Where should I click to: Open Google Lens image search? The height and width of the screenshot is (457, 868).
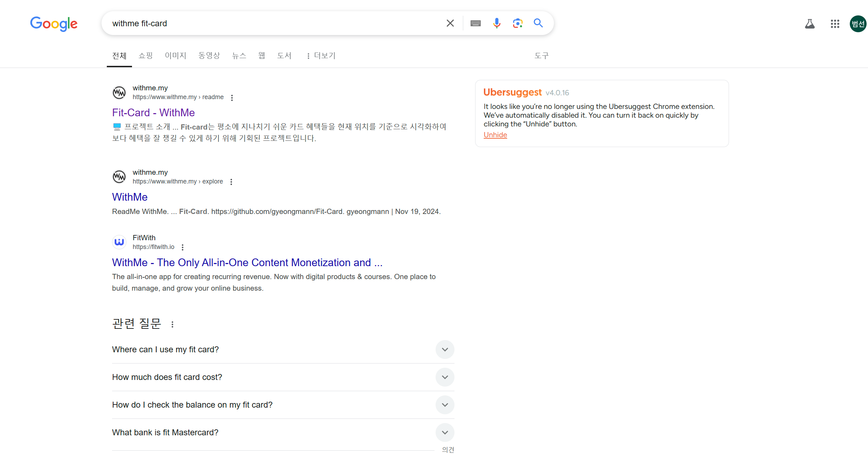[517, 23]
